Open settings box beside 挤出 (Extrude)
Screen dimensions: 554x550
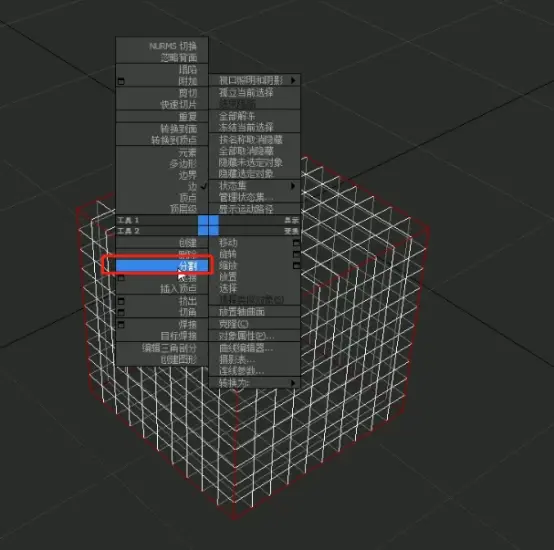121,301
